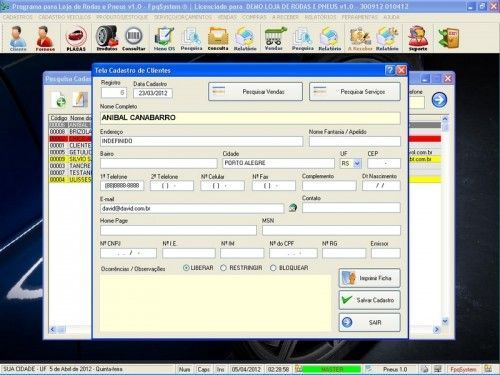Click new record icon in Pesquisa window
The height and width of the screenshot is (375, 500).
click(x=59, y=99)
